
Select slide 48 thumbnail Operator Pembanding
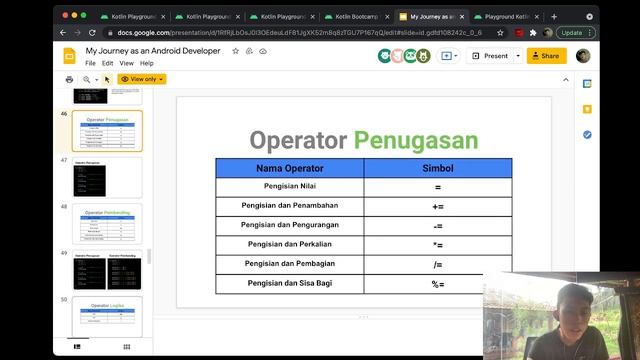[x=107, y=224]
